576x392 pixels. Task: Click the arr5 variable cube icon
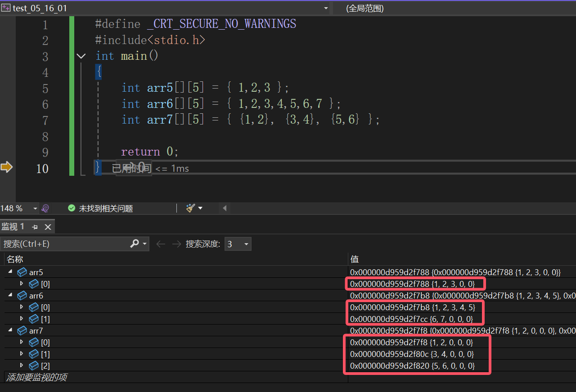pos(22,272)
